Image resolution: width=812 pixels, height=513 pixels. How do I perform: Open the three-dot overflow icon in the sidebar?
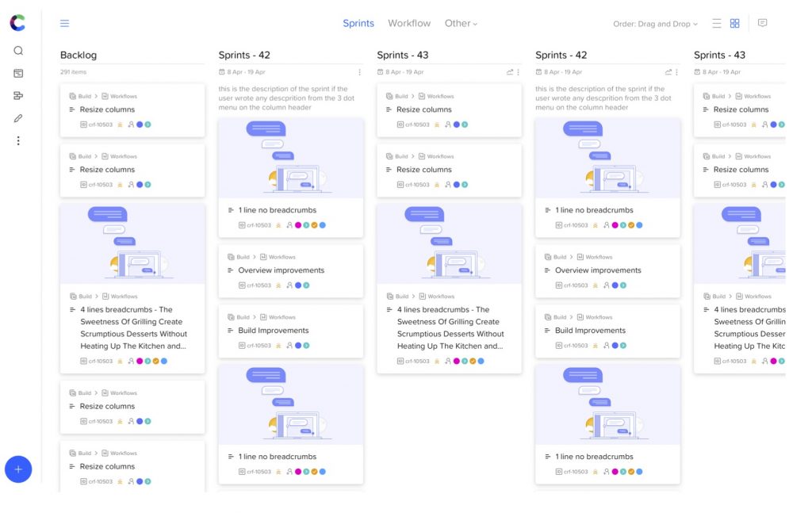(x=18, y=140)
